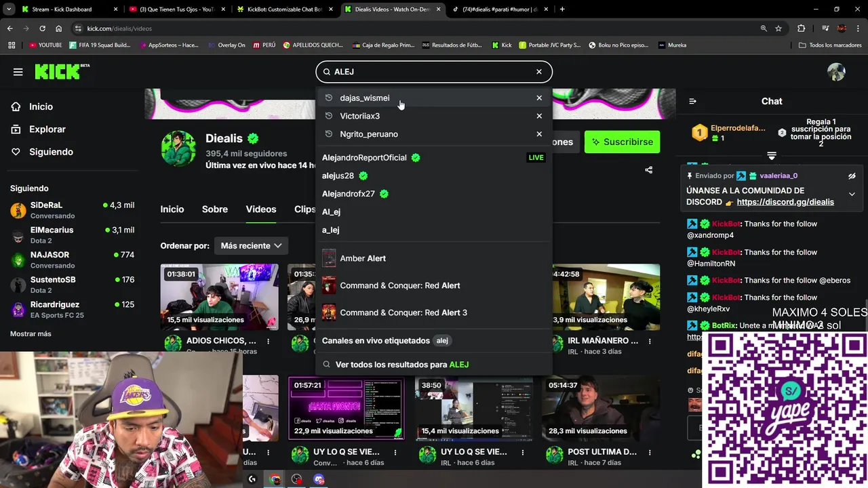
Task: Reload the current page
Action: (42, 28)
